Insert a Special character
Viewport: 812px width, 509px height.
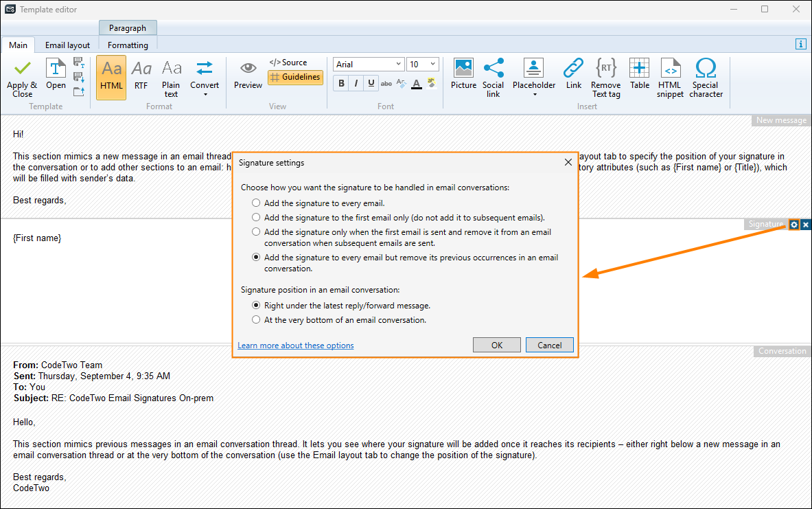point(706,69)
